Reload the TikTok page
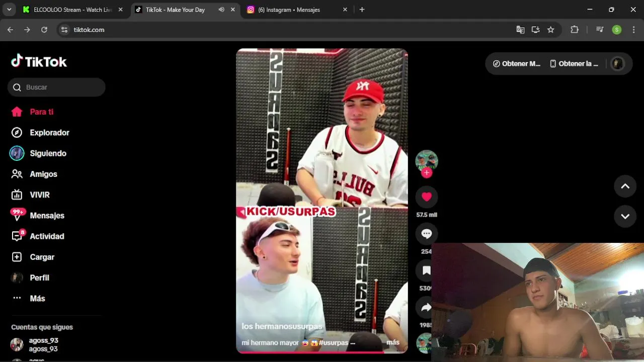This screenshot has width=644, height=362. [x=44, y=30]
